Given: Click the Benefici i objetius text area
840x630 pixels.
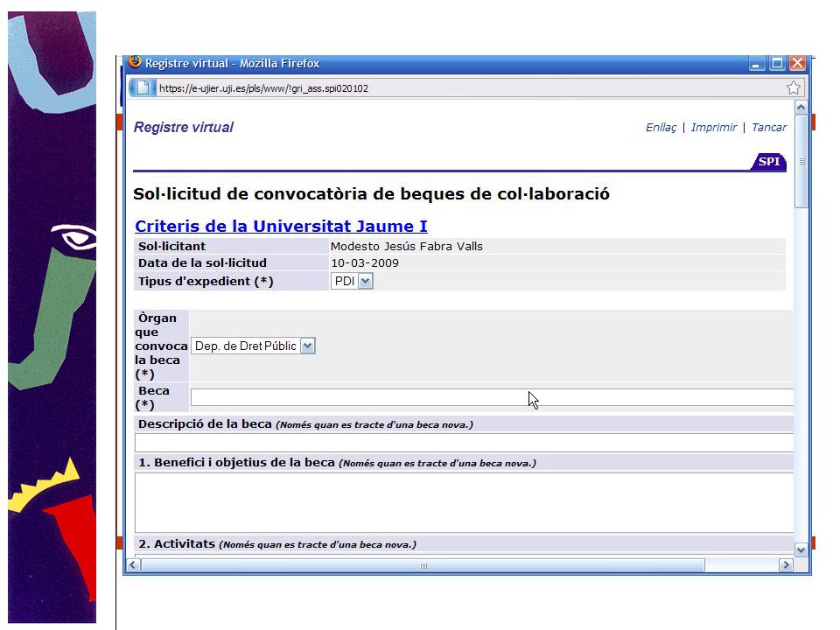Looking at the screenshot, I should (464, 502).
